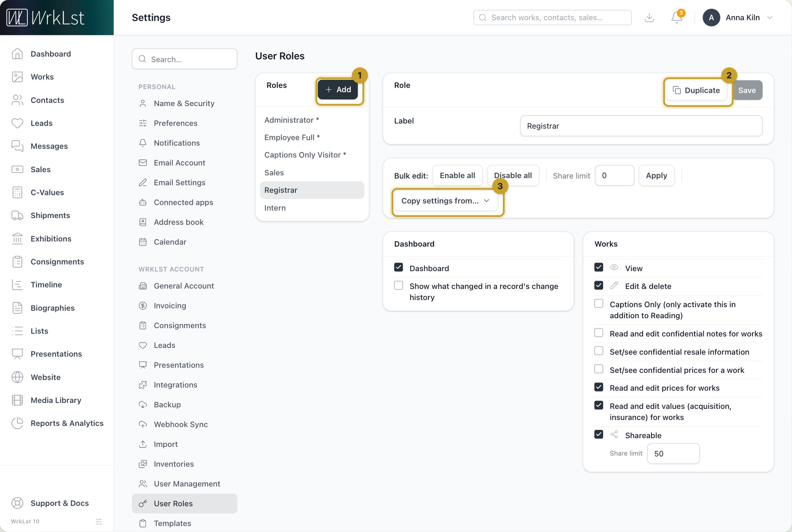Open Media Library film icon
This screenshot has width=792, height=532.
click(x=17, y=400)
